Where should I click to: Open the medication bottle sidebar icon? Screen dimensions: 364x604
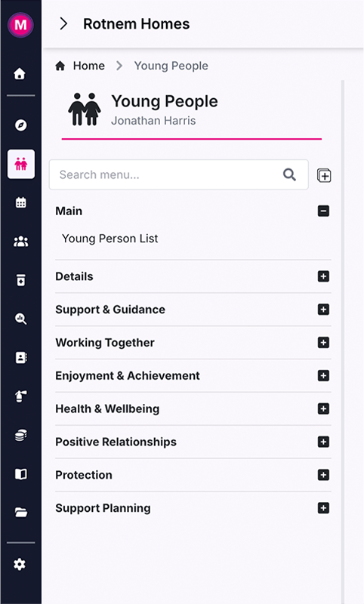pos(21,280)
